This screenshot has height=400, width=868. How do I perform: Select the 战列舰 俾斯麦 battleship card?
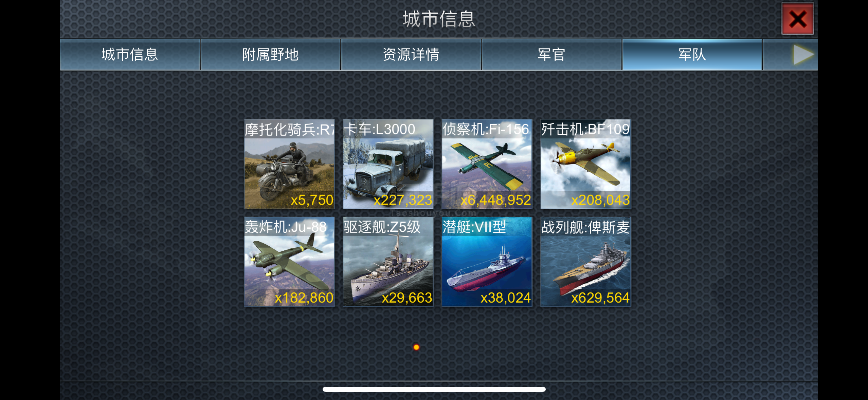pyautogui.click(x=586, y=262)
